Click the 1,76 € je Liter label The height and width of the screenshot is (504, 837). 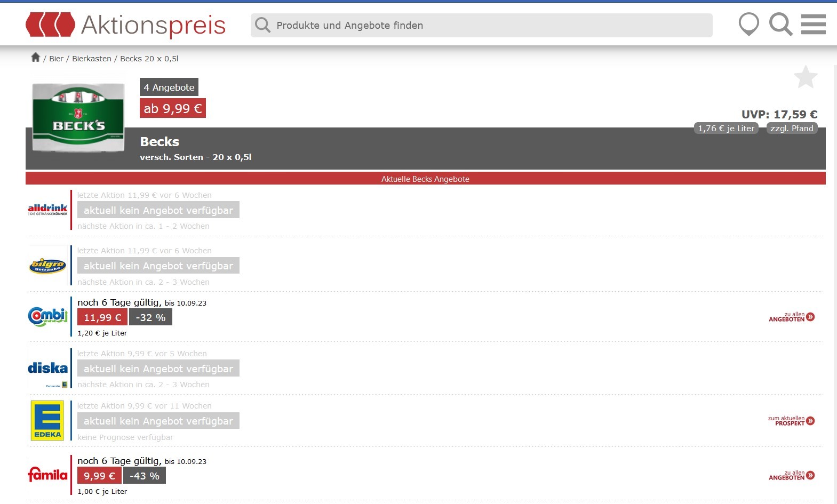coord(726,128)
